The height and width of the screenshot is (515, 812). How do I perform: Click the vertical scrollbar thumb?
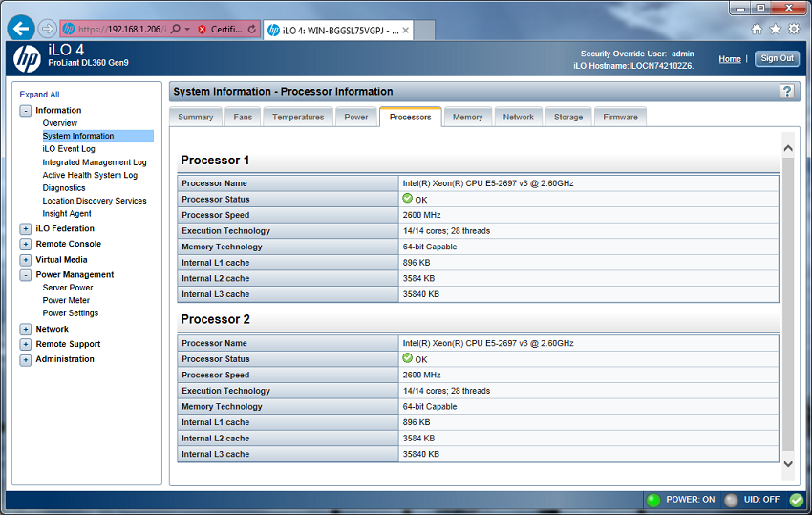click(x=788, y=303)
